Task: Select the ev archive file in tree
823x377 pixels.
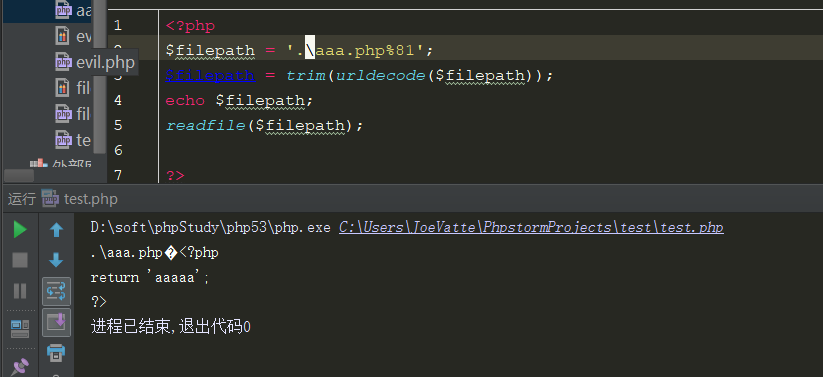Action: (73, 36)
